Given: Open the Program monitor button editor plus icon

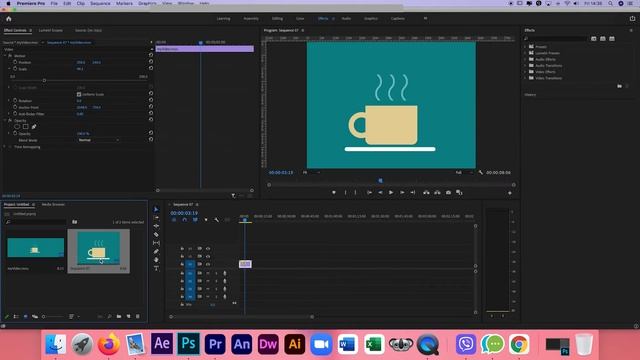Looking at the screenshot, I should tap(510, 193).
